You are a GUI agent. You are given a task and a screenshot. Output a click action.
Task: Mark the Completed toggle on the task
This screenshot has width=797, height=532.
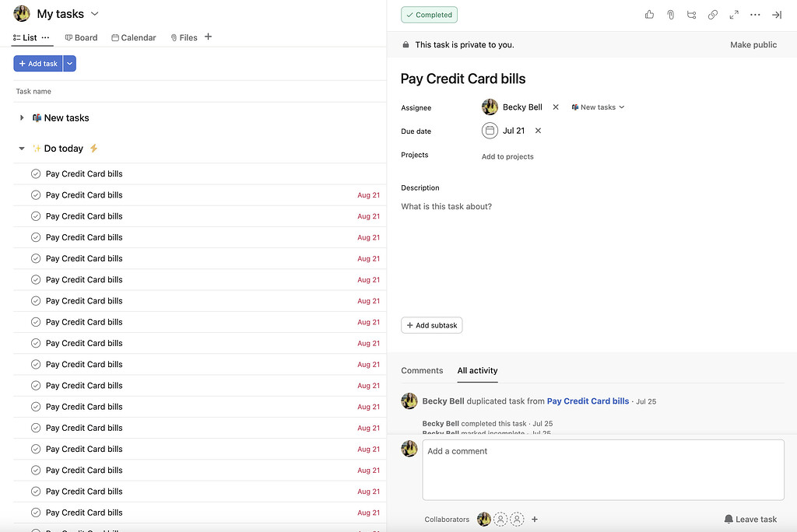pyautogui.click(x=429, y=14)
